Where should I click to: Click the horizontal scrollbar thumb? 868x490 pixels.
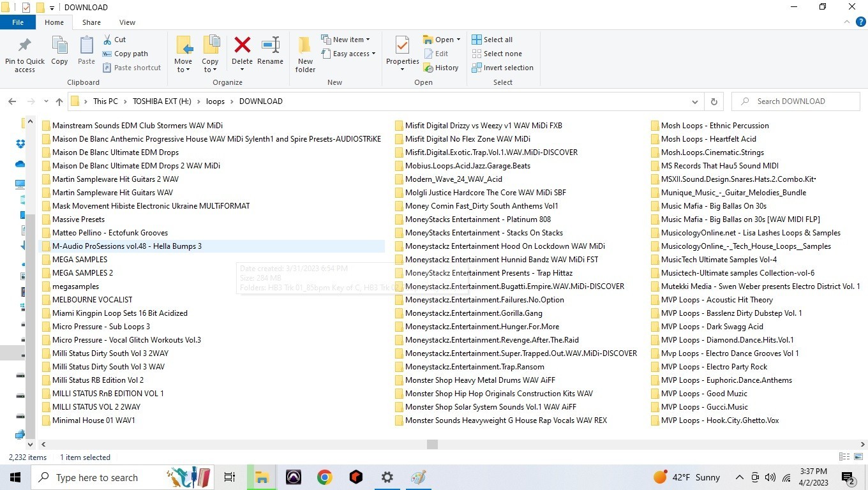point(432,444)
